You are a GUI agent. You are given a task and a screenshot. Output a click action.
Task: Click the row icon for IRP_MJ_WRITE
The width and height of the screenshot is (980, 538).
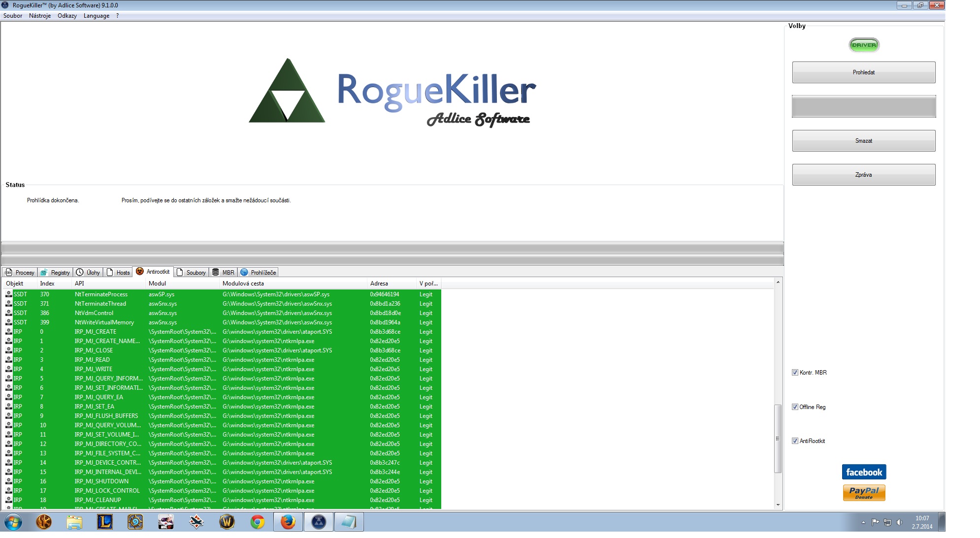coord(8,369)
